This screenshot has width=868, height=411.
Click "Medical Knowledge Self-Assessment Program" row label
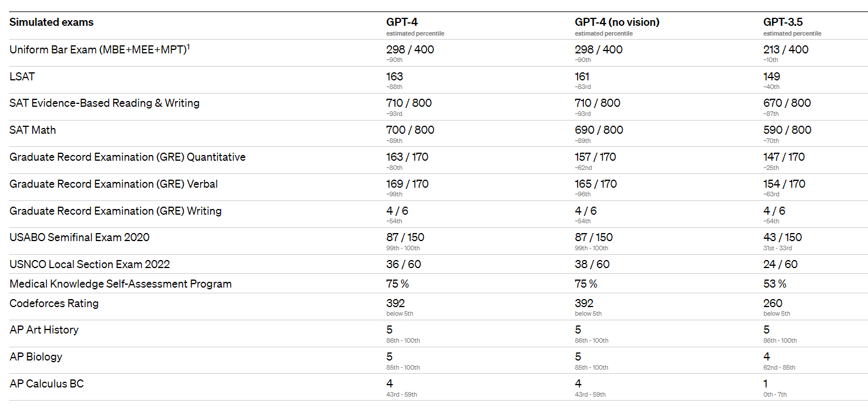[121, 284]
